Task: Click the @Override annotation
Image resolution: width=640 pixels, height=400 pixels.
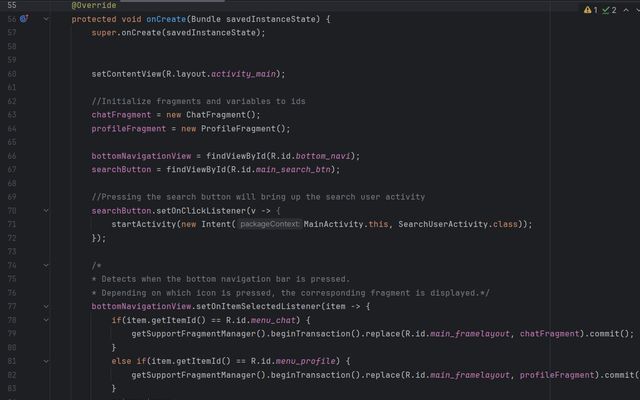Action: (94, 5)
